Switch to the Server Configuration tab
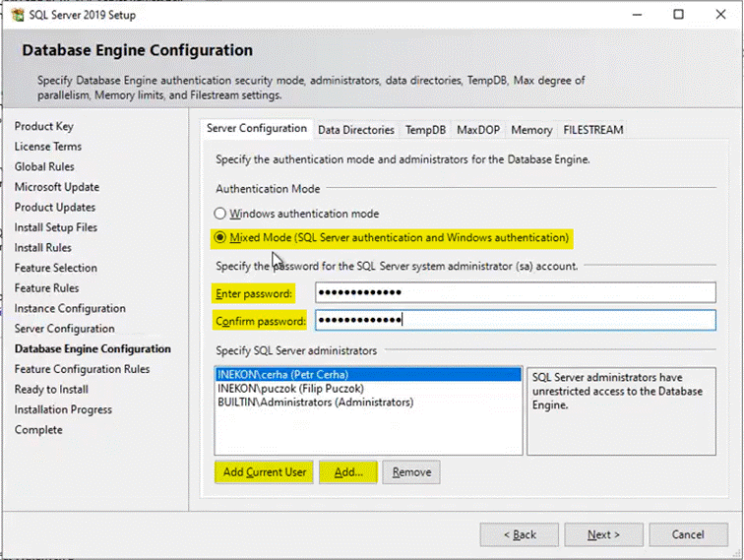744x560 pixels. coord(257,128)
